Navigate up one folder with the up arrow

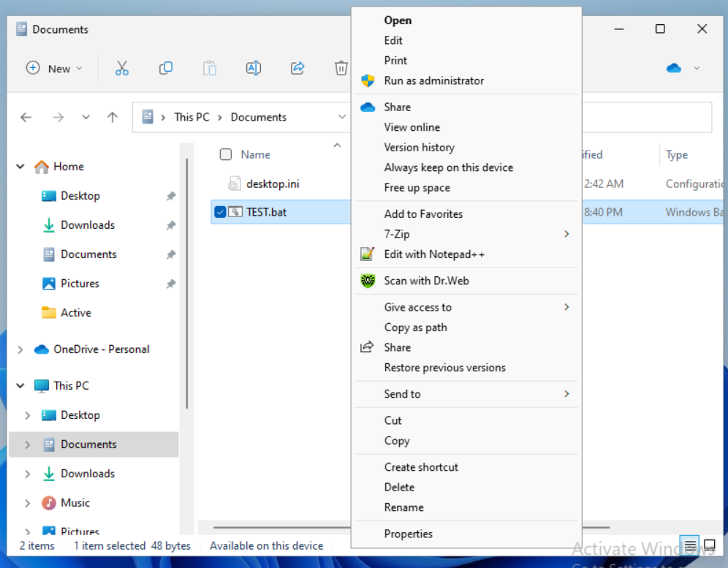(112, 117)
